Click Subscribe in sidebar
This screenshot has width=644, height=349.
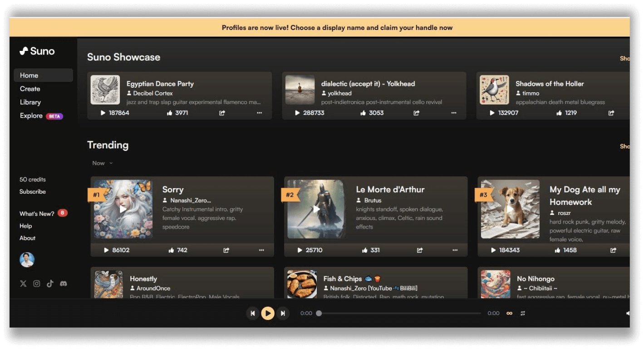(33, 192)
